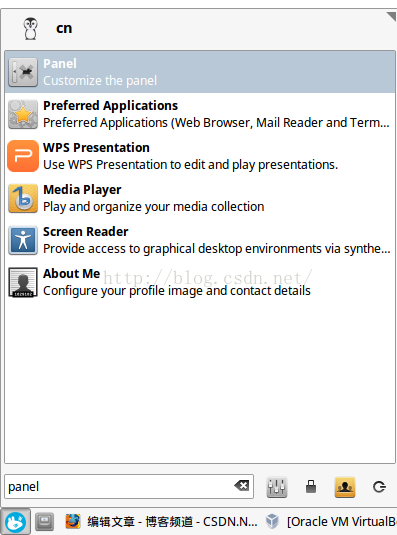Screen dimensions: 397x535
Task: Click the "Provide access to graphical desktop environments" description
Action: [217, 249]
